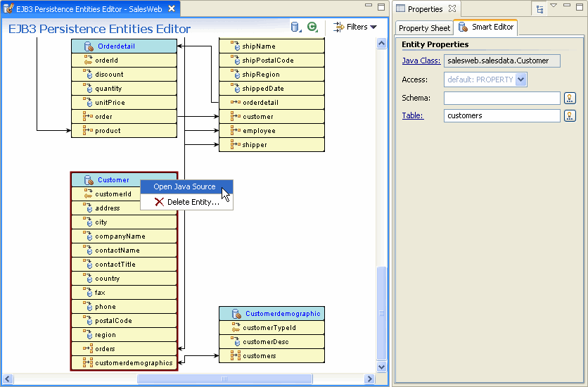Switch to the Property Sheet tab
The height and width of the screenshot is (387, 588).
(425, 28)
